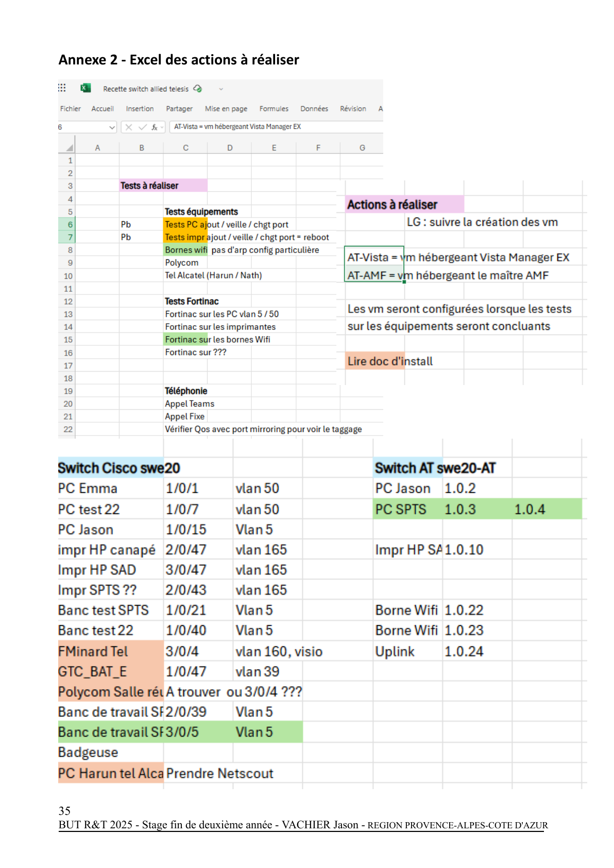
Task: Click the Actions à réaliser pink cell
Action: click(404, 205)
